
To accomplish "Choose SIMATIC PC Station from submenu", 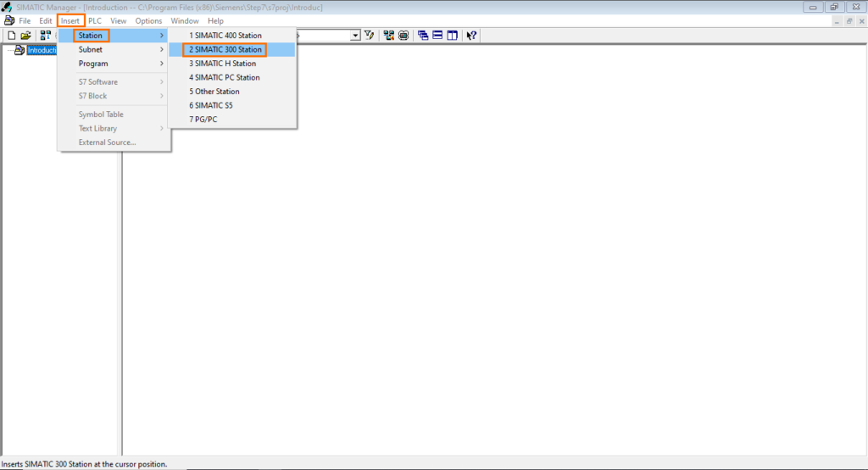I will (224, 77).
